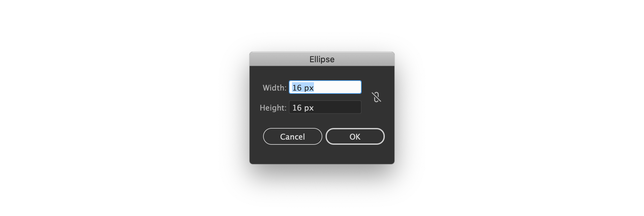644x216 pixels.
Task: Click the empty end of the Height field
Action: (338, 107)
